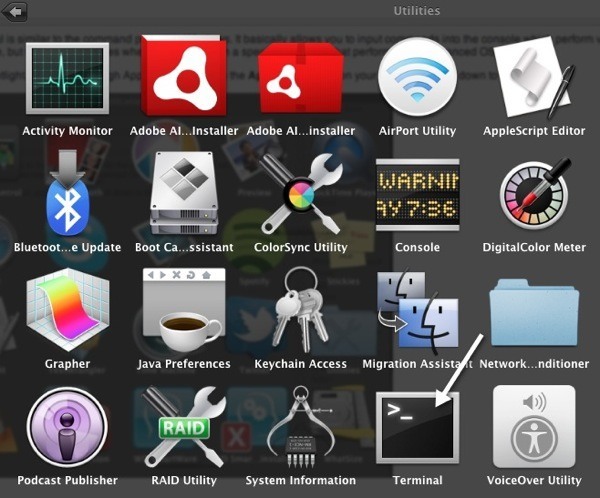Click the "Java Preferences" label

tap(184, 364)
